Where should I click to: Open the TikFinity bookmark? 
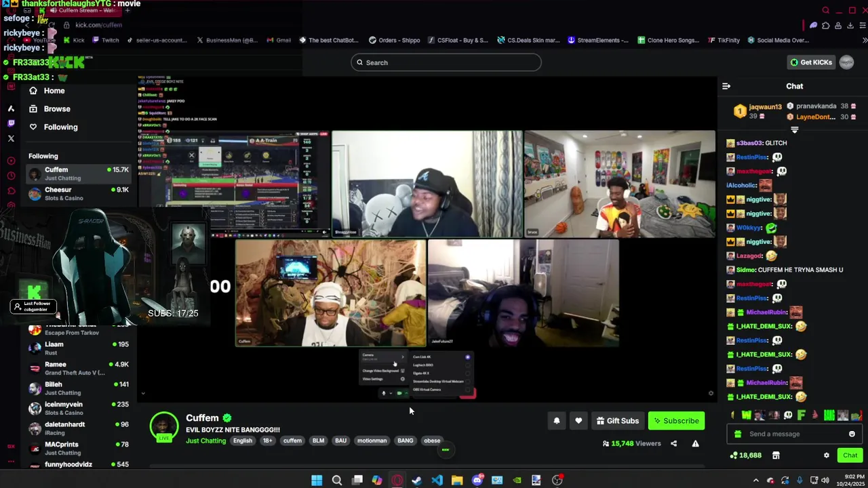[724, 40]
